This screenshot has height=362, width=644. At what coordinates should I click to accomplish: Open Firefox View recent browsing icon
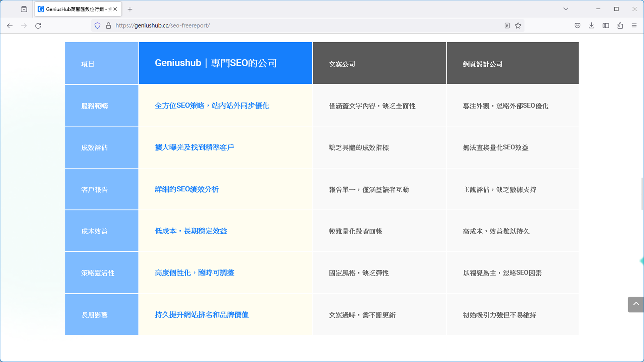point(24,9)
